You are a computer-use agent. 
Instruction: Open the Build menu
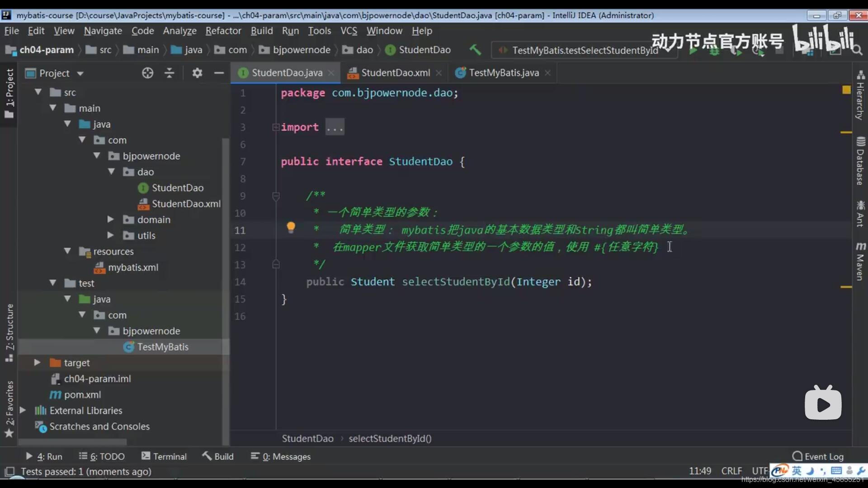coord(262,31)
